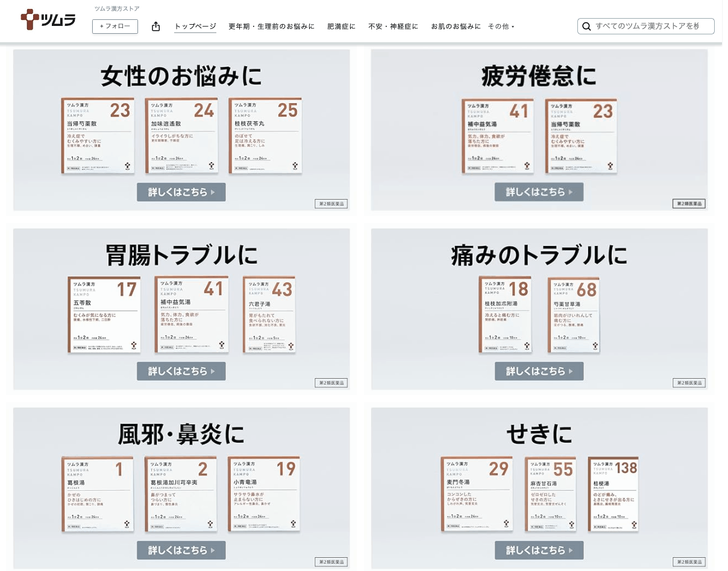Select product 24 加味逍遙散 box
Viewport: 728px width, 571px height.
coord(181,136)
